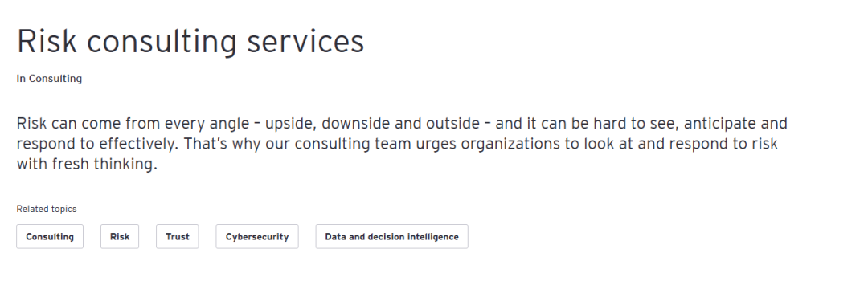Click the Related topics label

[x=47, y=210]
